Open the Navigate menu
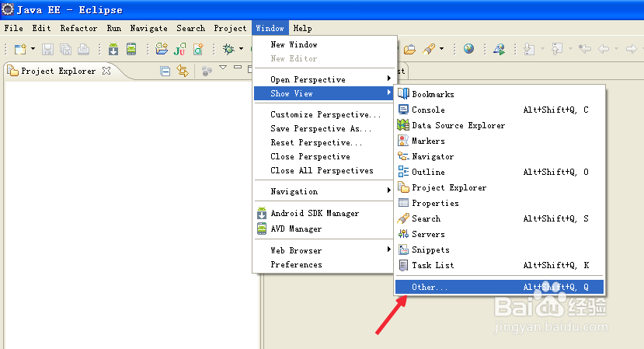Viewport: 644px width, 349px height. pyautogui.click(x=148, y=28)
